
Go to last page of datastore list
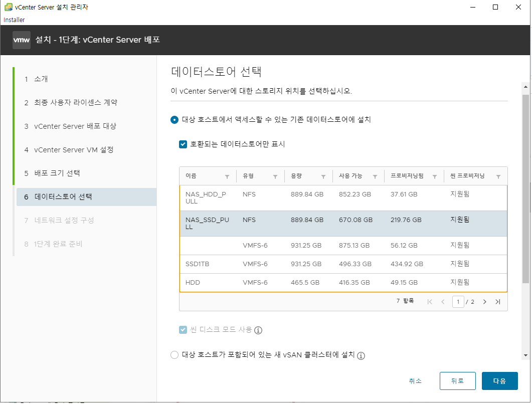click(498, 302)
